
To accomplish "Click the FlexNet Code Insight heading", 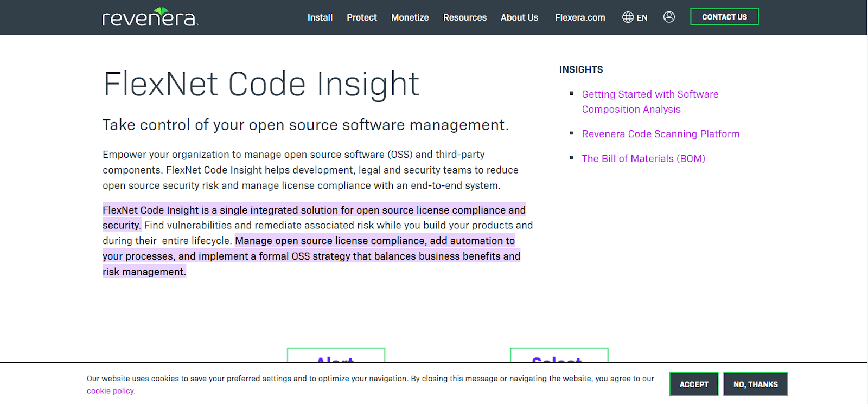I will pyautogui.click(x=261, y=84).
